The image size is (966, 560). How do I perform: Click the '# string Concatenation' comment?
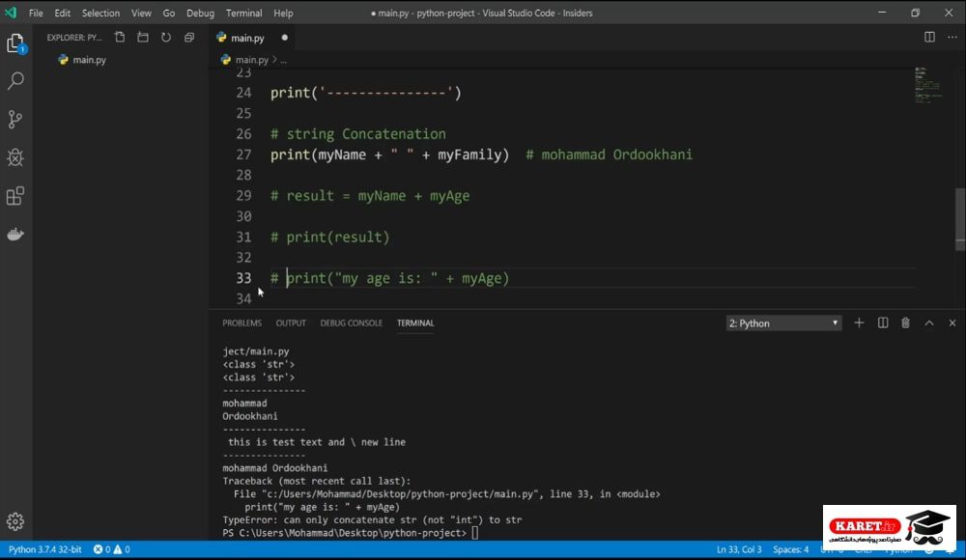click(x=358, y=134)
